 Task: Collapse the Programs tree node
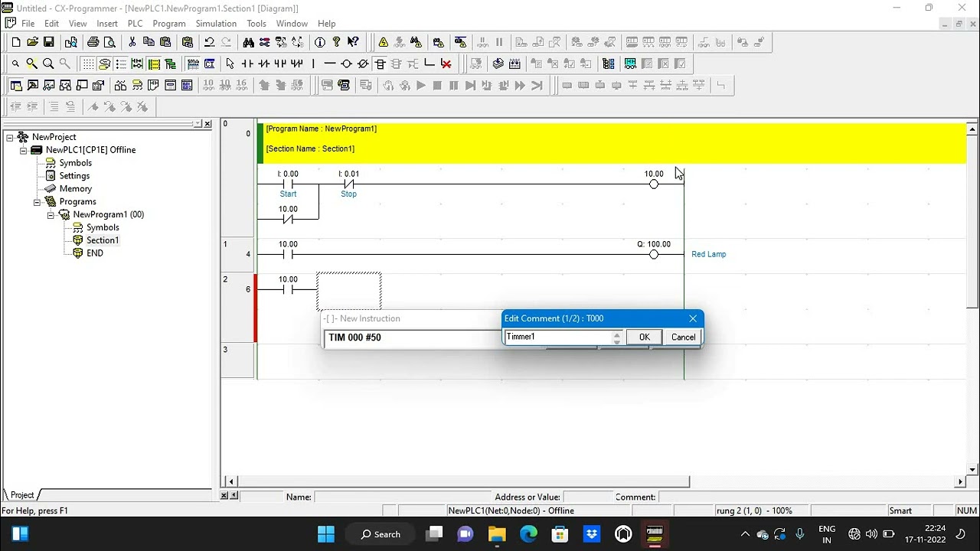point(37,202)
